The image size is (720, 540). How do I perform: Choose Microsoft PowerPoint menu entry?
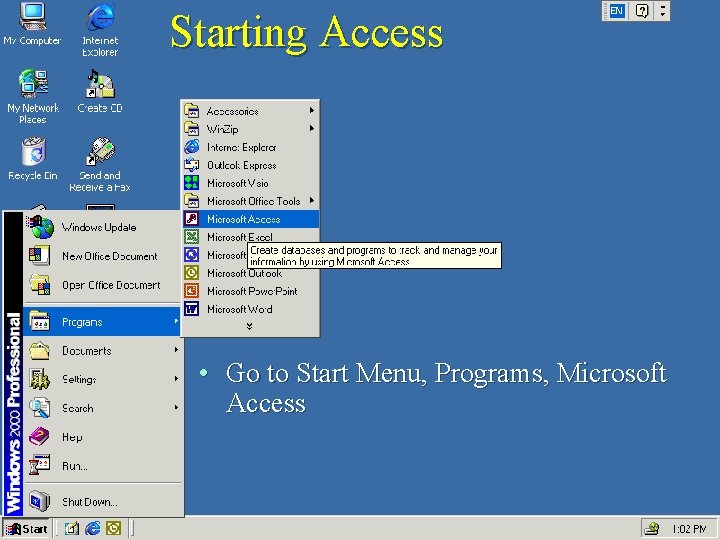pyautogui.click(x=250, y=291)
